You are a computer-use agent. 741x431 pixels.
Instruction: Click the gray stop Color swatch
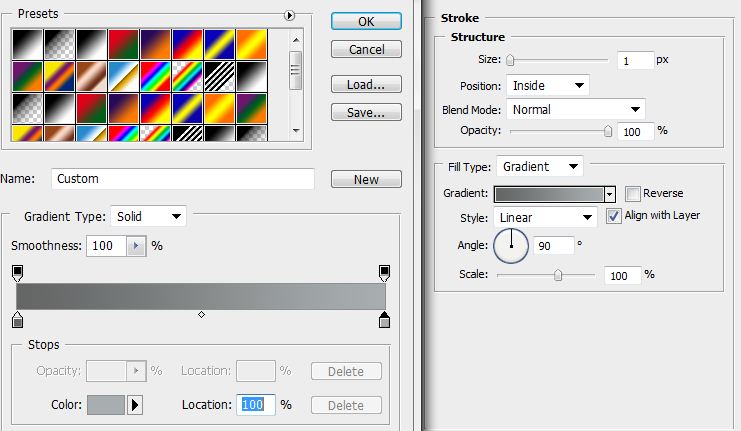click(106, 405)
